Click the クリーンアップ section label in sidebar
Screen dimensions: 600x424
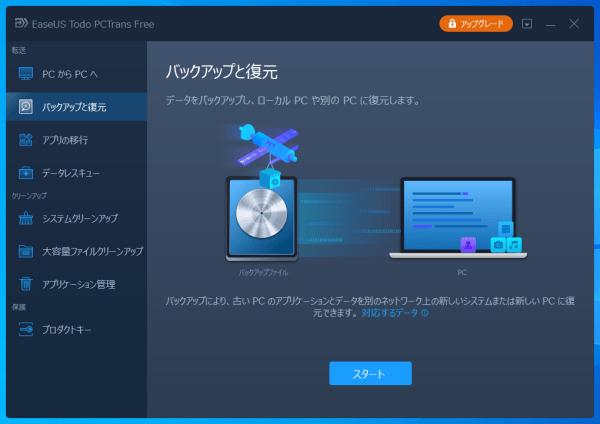[x=29, y=196]
